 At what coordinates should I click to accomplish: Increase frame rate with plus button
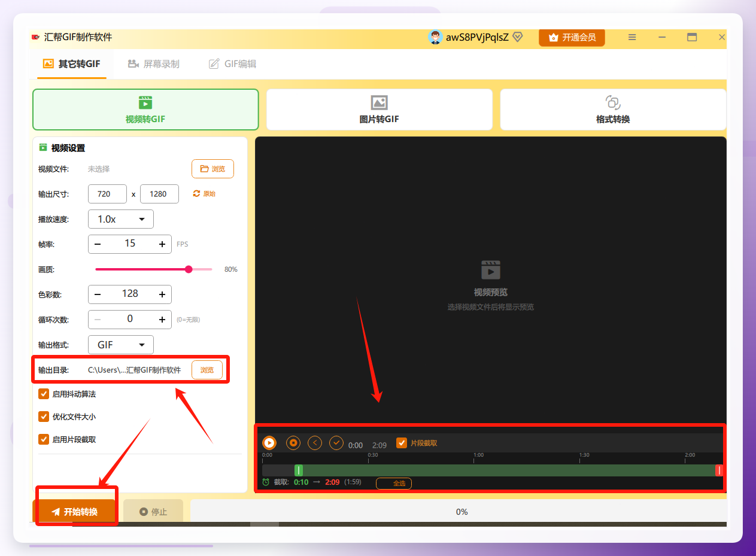[162, 244]
